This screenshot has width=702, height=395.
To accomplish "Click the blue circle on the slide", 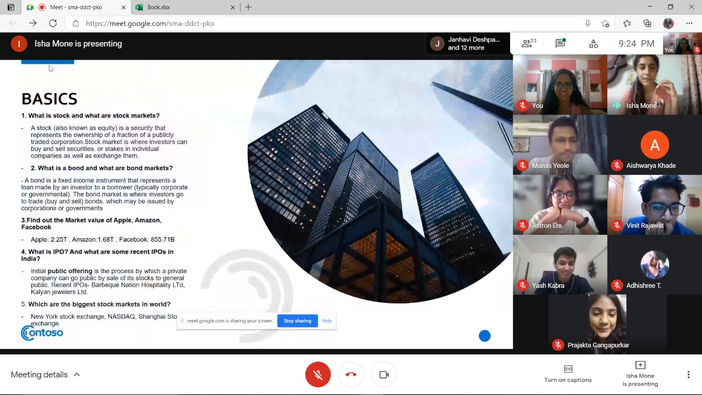I will click(484, 335).
